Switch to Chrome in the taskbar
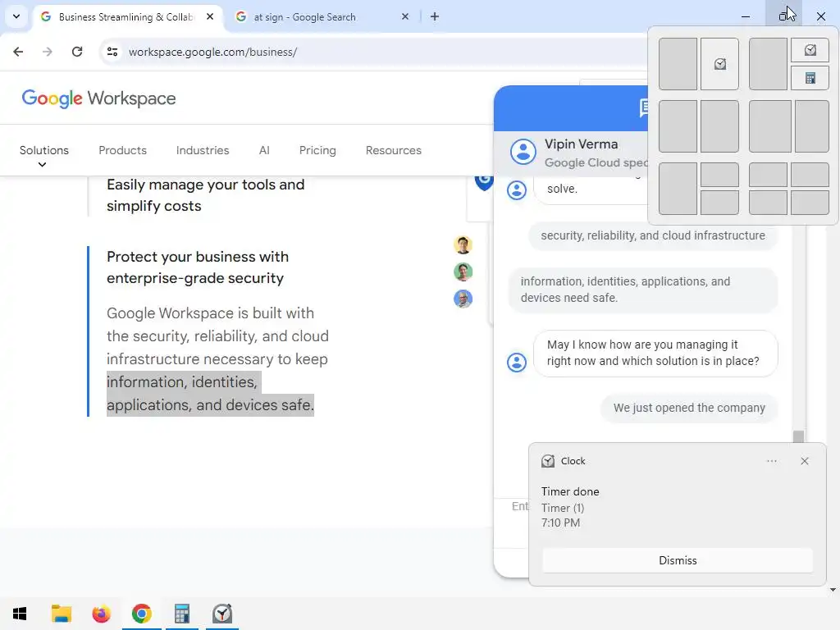Screen dimensions: 840x630 click(x=141, y=614)
